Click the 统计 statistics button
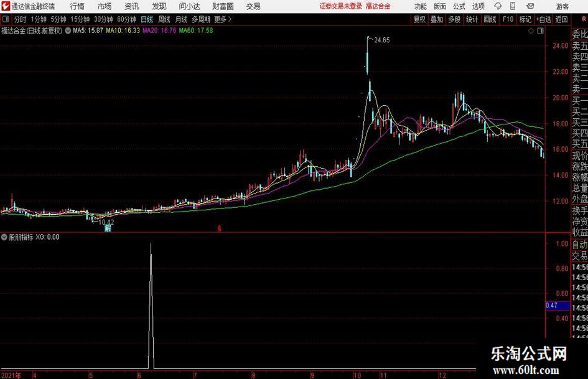Screen dimensions: 588x379 (x=472, y=19)
